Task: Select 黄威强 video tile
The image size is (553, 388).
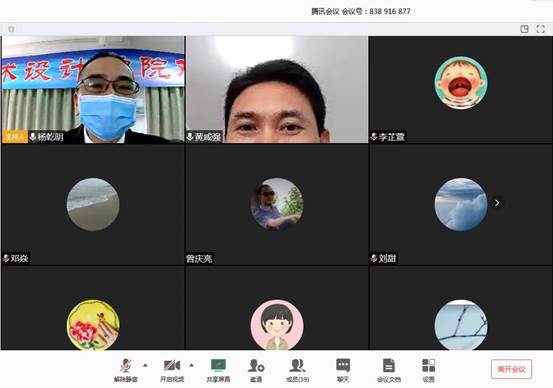Action: click(x=277, y=89)
